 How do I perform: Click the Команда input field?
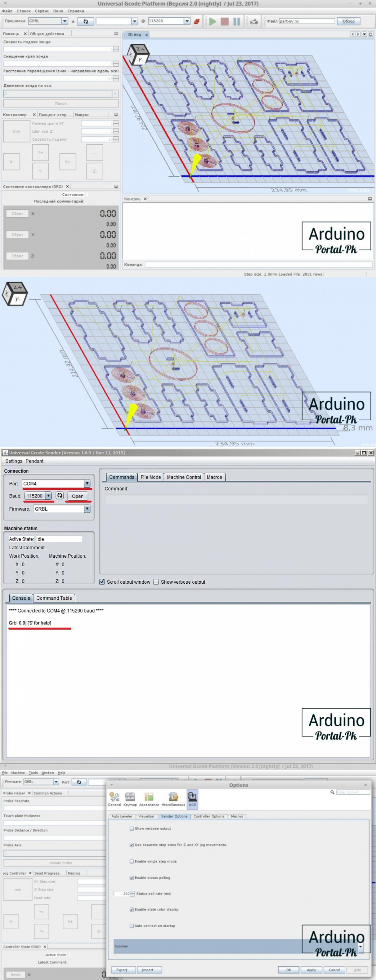click(259, 264)
